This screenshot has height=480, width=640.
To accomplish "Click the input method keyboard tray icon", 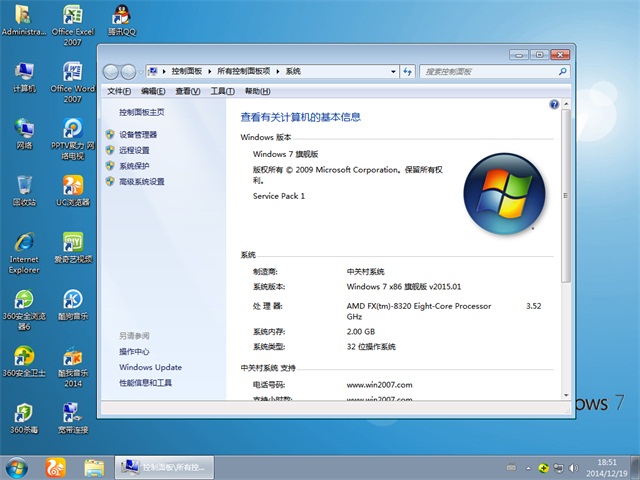I will pos(511,468).
